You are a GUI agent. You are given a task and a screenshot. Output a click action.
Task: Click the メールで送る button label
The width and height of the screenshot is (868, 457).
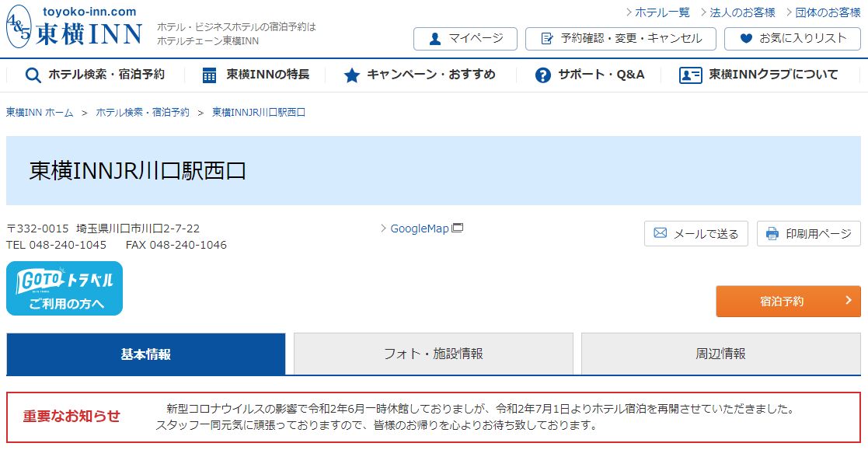coord(706,234)
